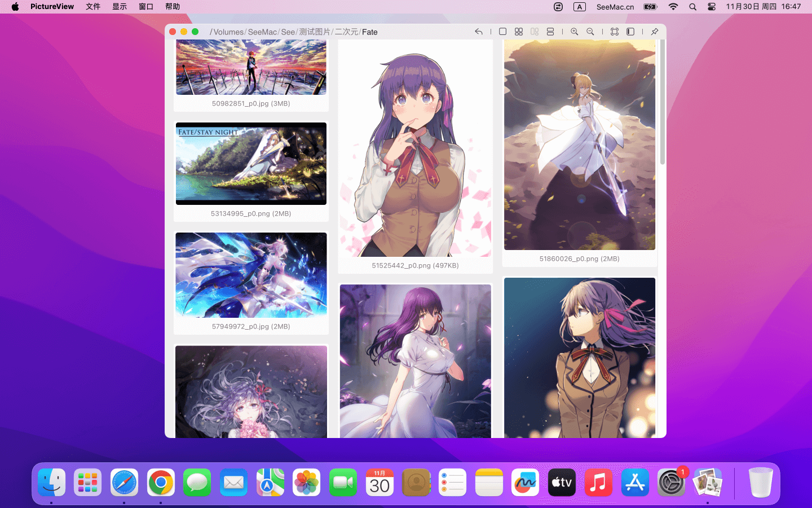Open thumbnail of girl in brown uniform profile
Image resolution: width=812 pixels, height=508 pixels.
click(x=580, y=358)
